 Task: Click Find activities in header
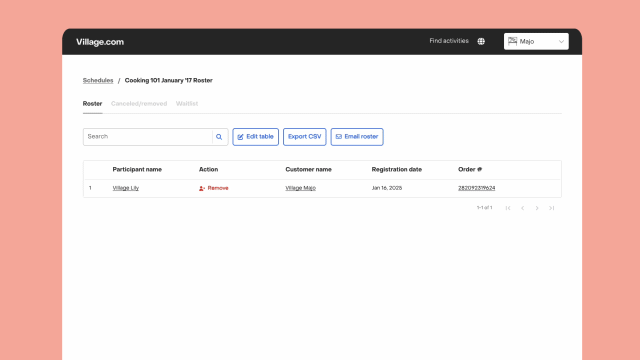[x=449, y=41]
